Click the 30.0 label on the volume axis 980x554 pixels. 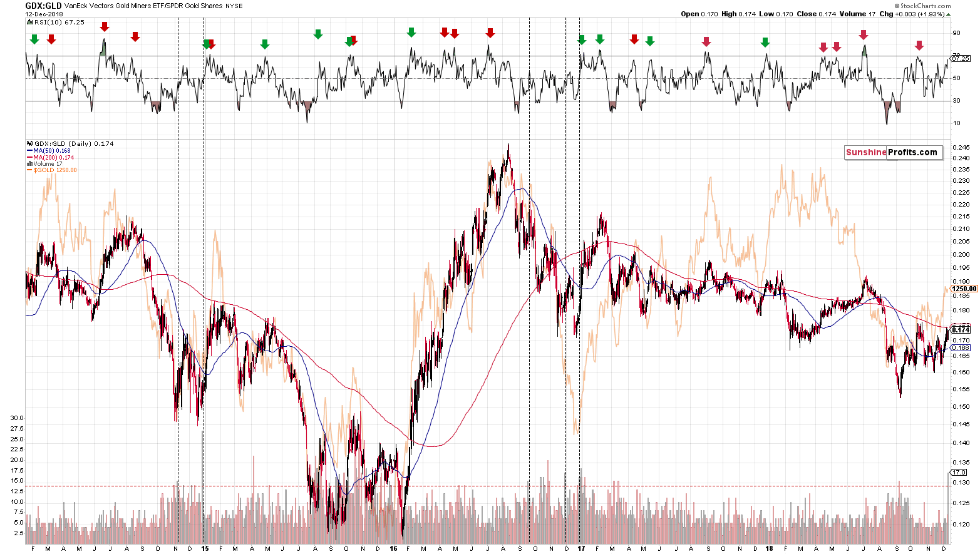click(17, 418)
